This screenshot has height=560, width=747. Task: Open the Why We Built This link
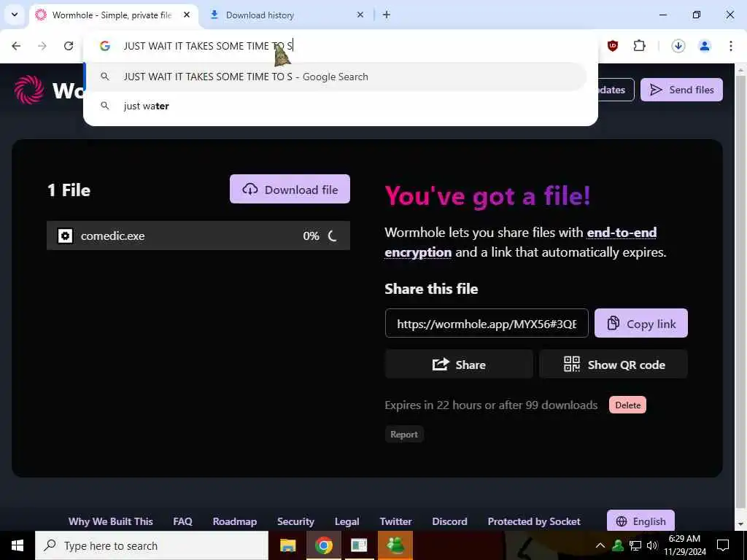(x=111, y=521)
